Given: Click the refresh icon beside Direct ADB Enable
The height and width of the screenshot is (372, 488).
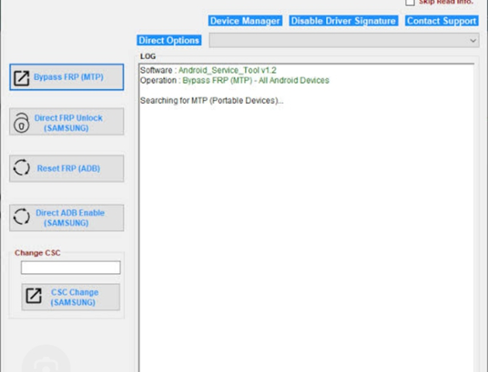Looking at the screenshot, I should pos(22,217).
